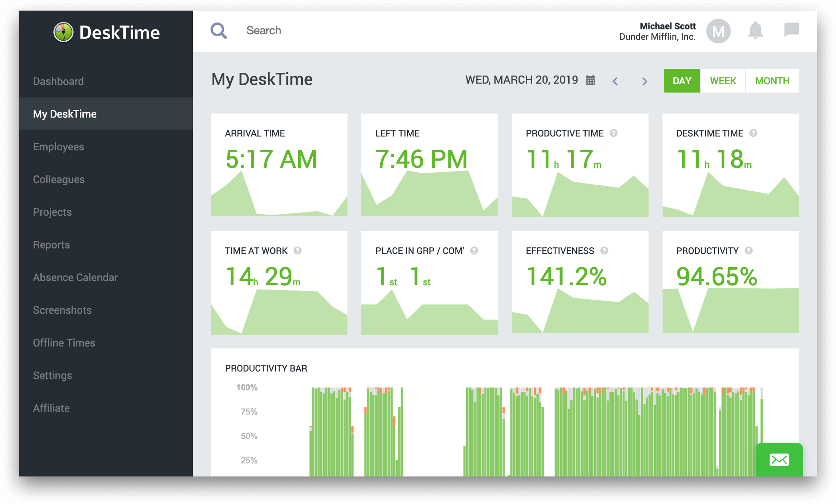This screenshot has width=836, height=504.
Task: Open the notifications bell
Action: (x=756, y=31)
